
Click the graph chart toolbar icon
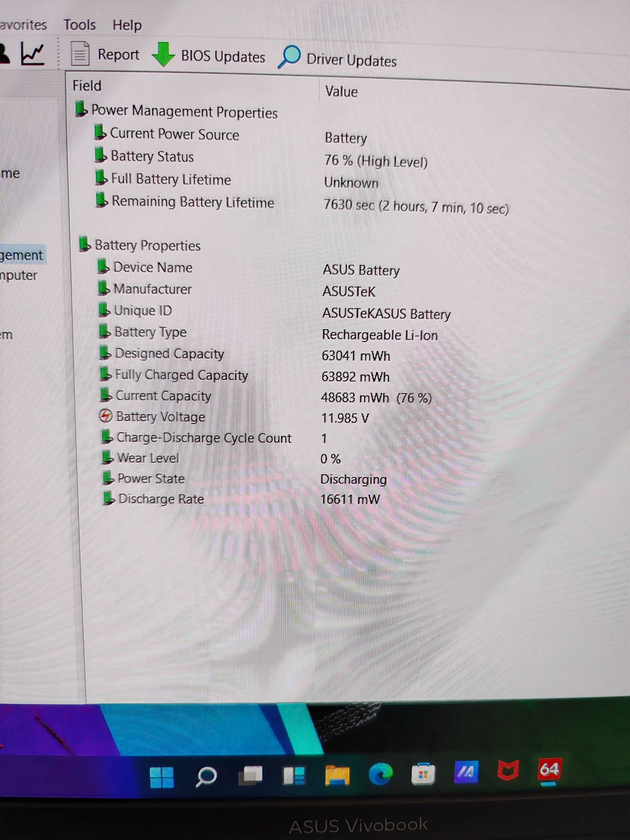click(33, 54)
